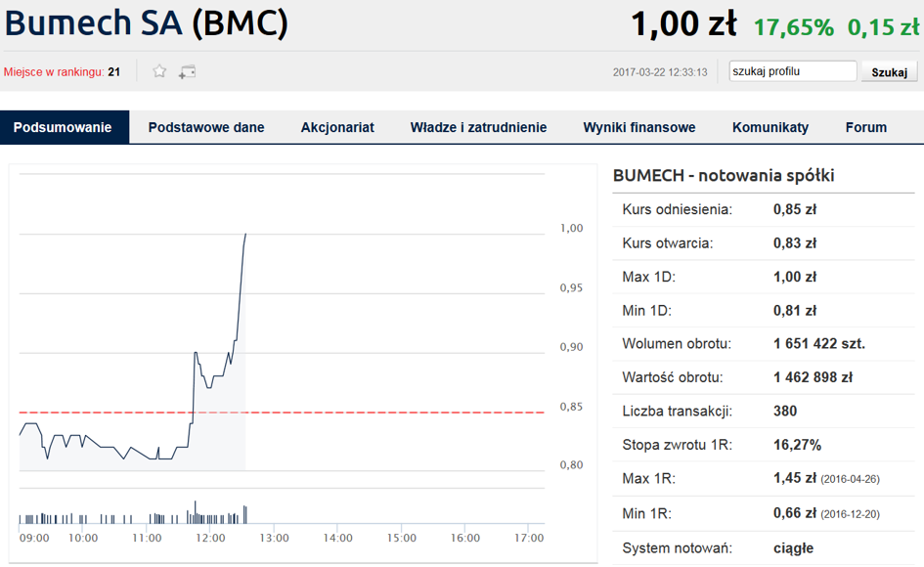This screenshot has width=924, height=567.
Task: Click the Min 1D value 0,81 zł
Action: [x=795, y=311]
